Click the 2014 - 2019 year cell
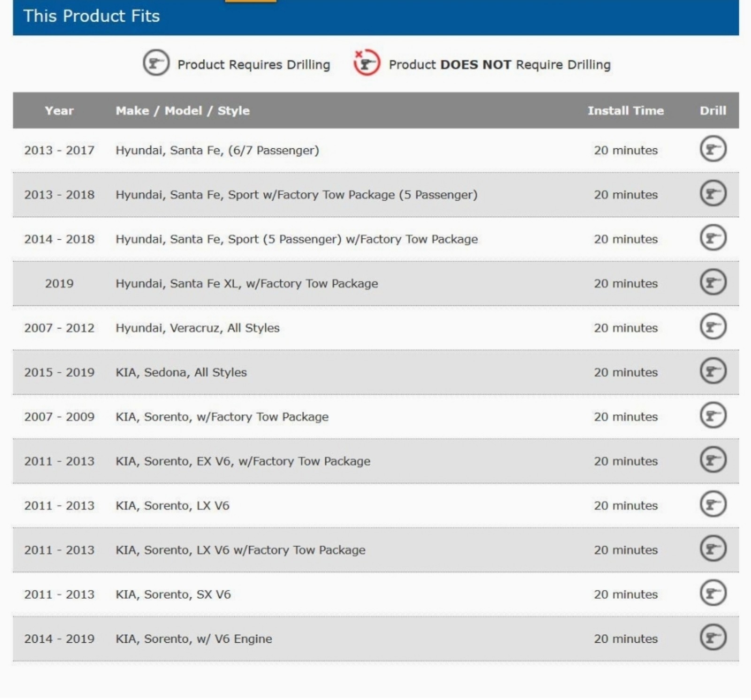 click(59, 639)
